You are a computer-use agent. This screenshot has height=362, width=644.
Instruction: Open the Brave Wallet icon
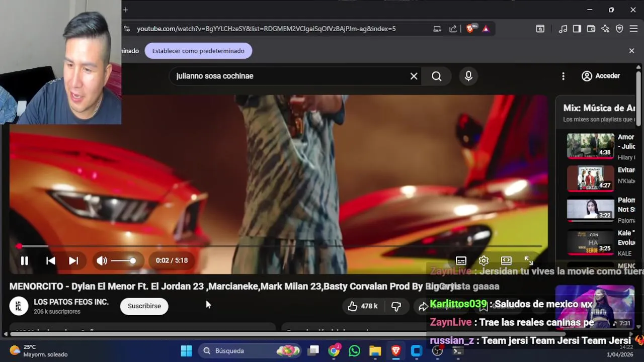pos(591,29)
